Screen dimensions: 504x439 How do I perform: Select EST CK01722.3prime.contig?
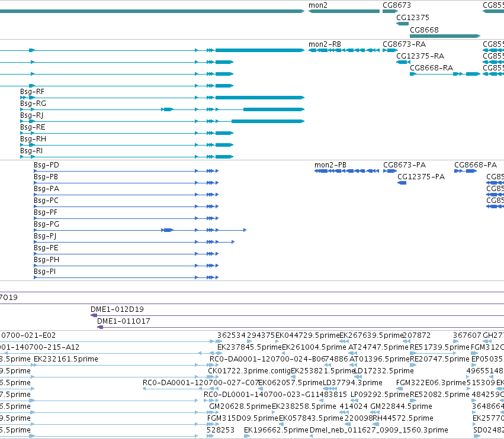249,371
